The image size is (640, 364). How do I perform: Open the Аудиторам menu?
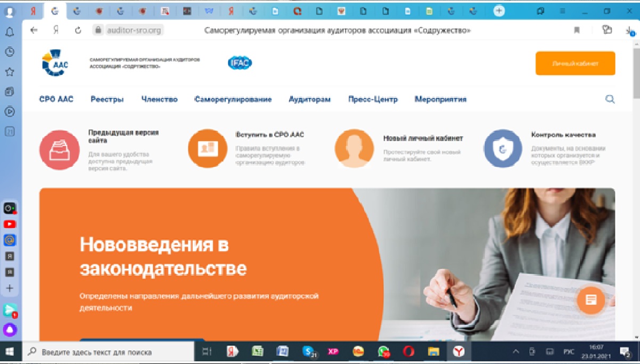point(309,99)
